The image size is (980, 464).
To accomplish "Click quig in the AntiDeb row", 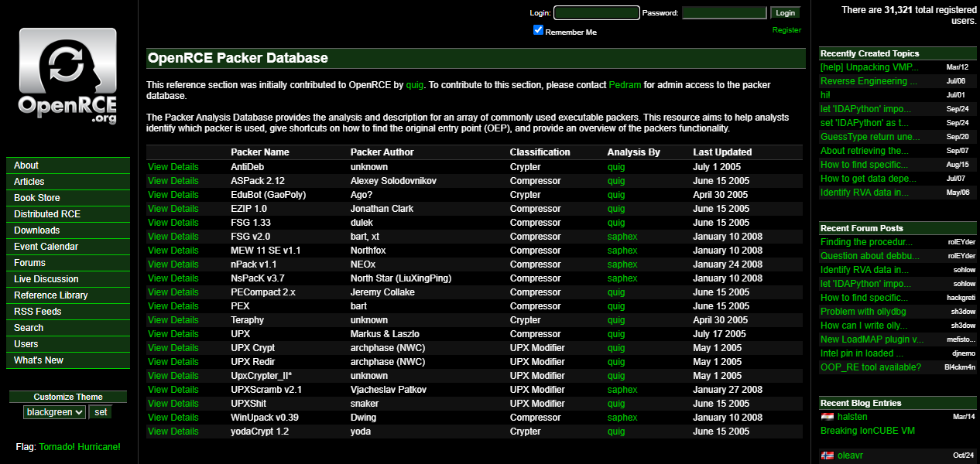I will click(x=616, y=167).
